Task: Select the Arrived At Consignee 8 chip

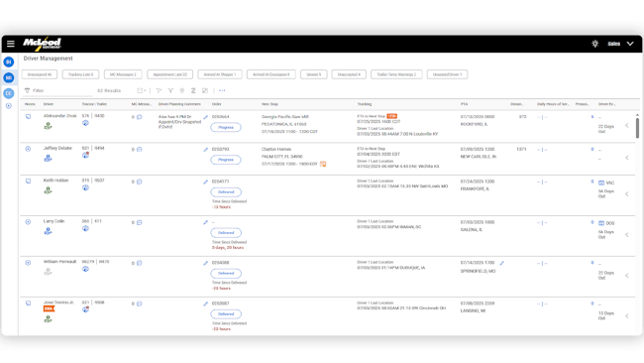Action: (x=271, y=74)
